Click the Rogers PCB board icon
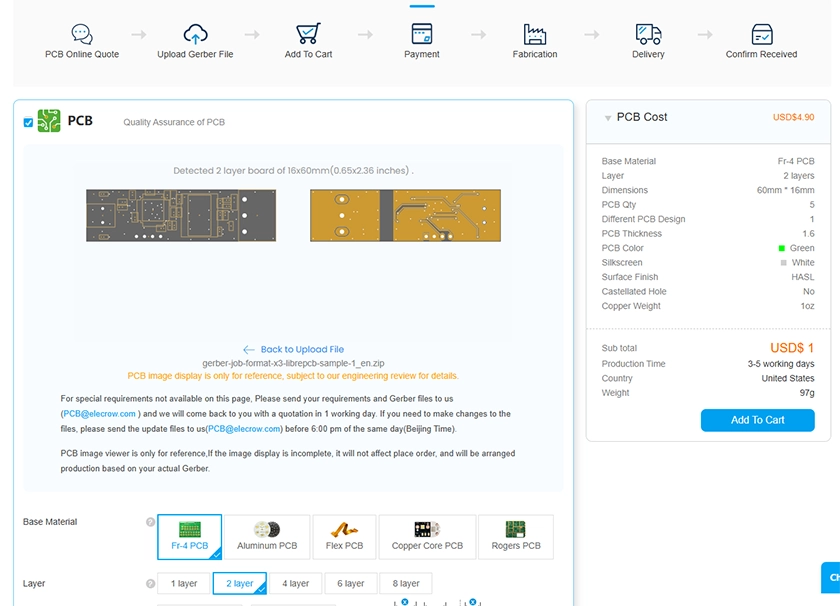This screenshot has width=840, height=606. click(x=515, y=529)
